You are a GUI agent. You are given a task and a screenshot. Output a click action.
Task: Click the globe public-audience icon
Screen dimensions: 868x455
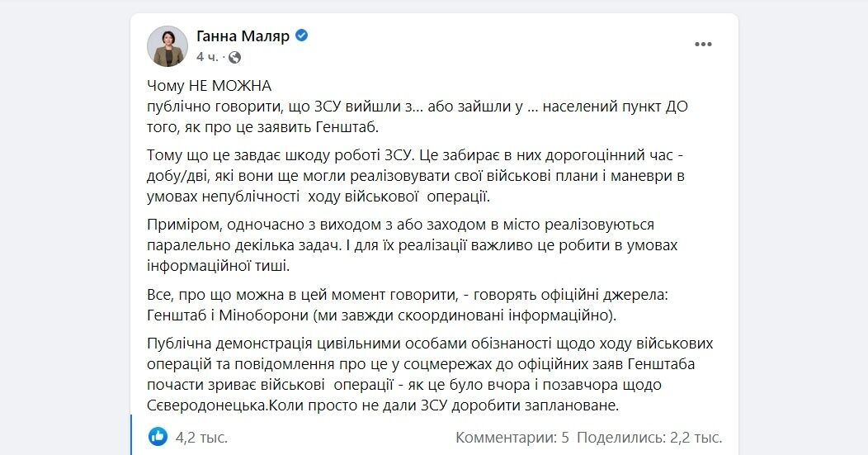click(x=235, y=57)
